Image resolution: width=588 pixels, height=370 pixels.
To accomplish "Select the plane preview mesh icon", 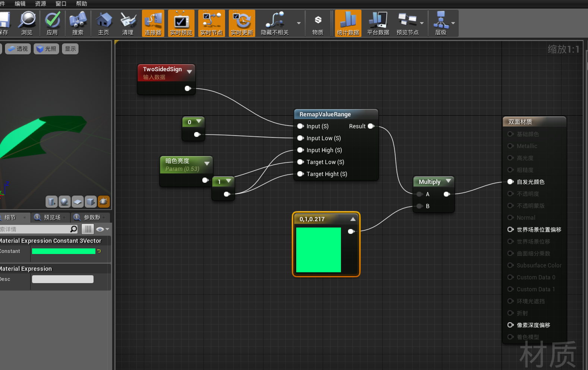I will tap(78, 202).
